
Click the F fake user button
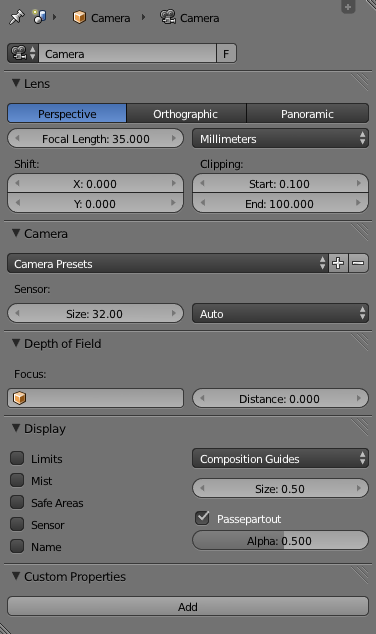tap(226, 53)
